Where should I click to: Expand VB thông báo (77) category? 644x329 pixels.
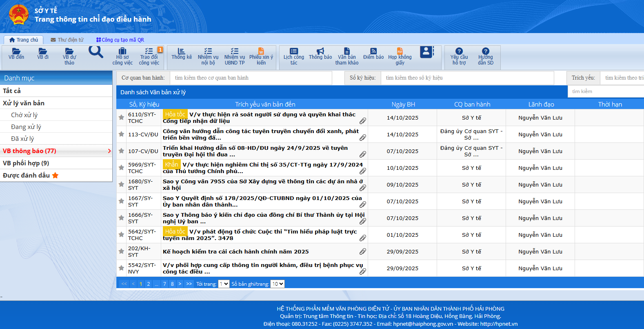56,151
